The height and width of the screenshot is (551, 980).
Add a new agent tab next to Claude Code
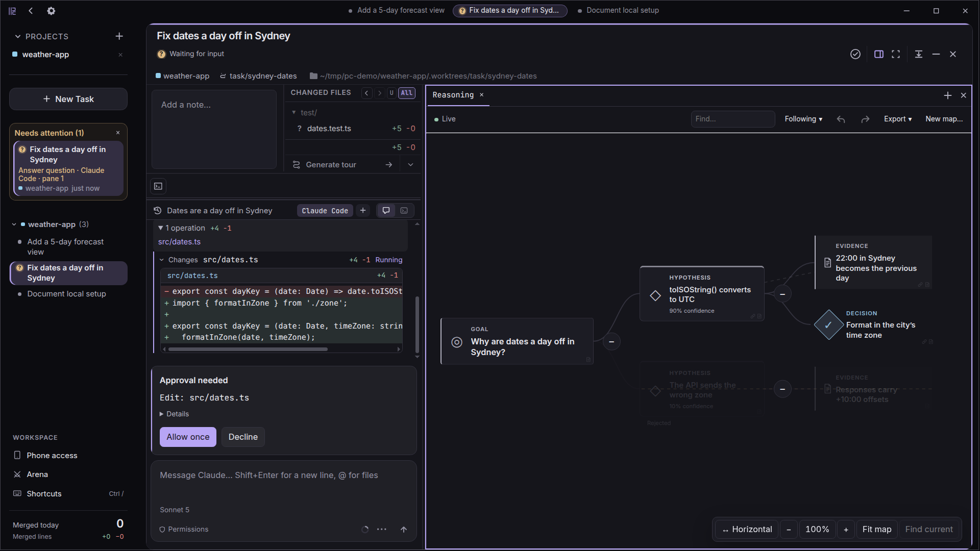point(363,211)
